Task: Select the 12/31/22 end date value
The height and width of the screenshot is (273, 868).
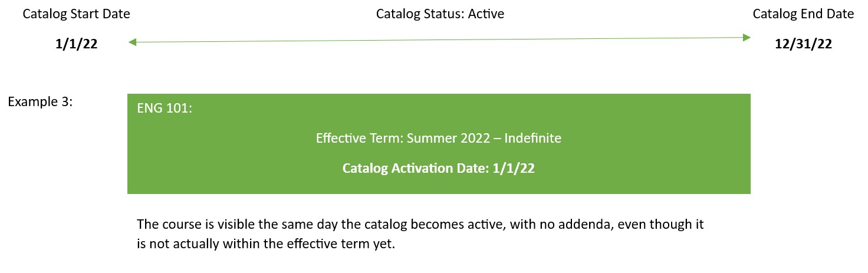Action: (803, 45)
